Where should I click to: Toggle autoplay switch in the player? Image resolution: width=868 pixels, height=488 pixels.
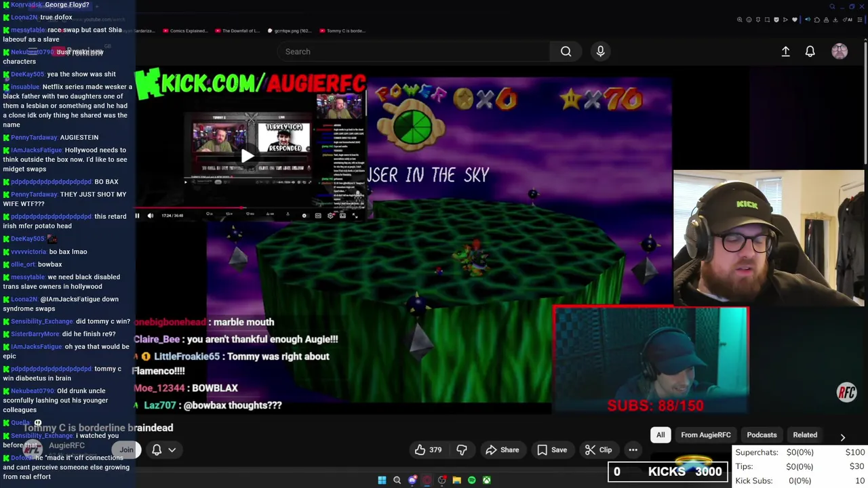305,216
